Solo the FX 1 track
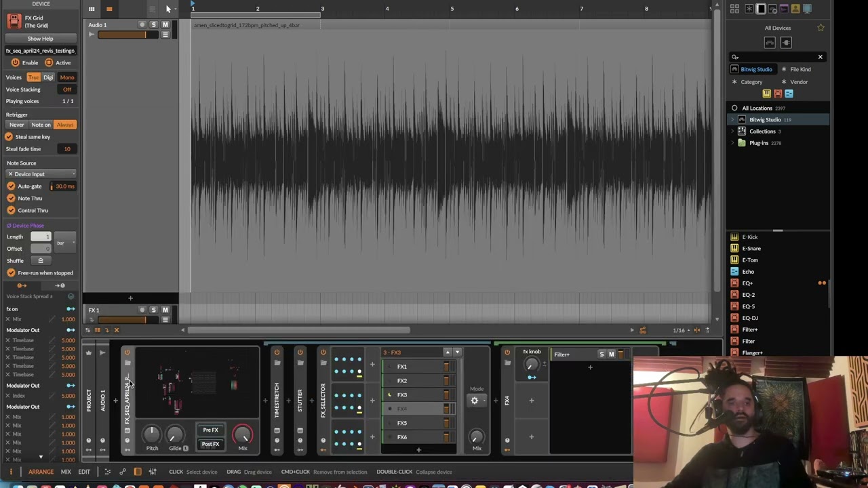 click(x=153, y=310)
